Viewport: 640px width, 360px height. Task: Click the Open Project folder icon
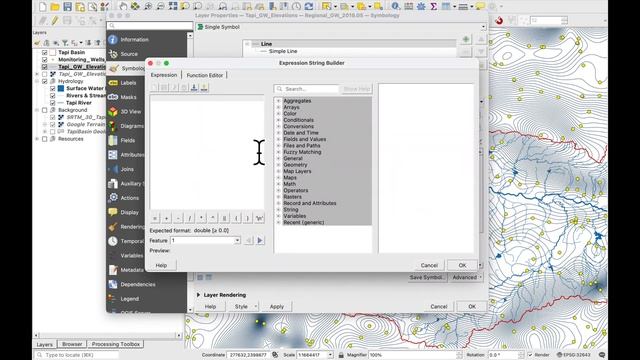(55, 6)
